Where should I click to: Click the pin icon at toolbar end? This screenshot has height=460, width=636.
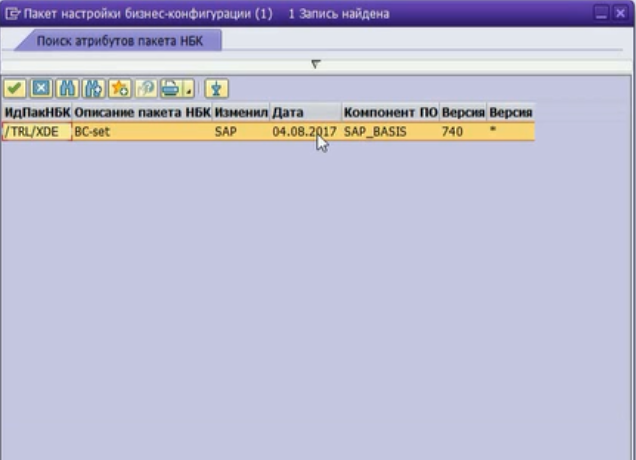click(x=217, y=88)
